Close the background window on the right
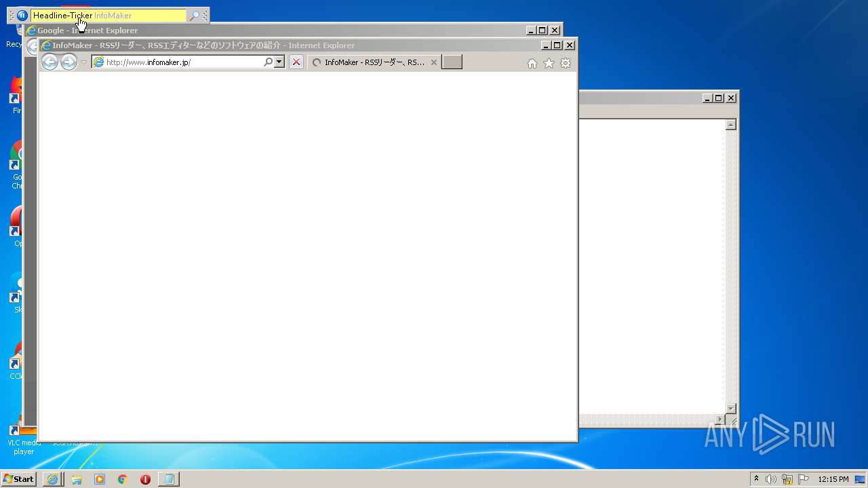The height and width of the screenshot is (488, 868). (731, 98)
